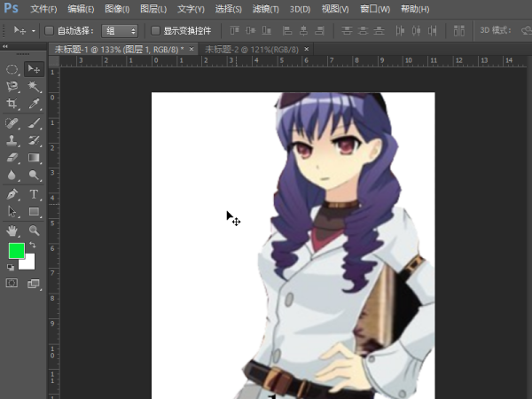The image size is (532, 399).
Task: Align horizontal centers button
Action: pyautogui.click(x=303, y=30)
